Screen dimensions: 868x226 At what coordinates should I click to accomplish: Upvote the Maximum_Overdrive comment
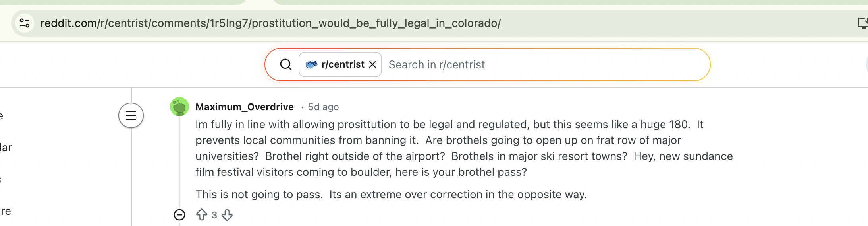(202, 215)
